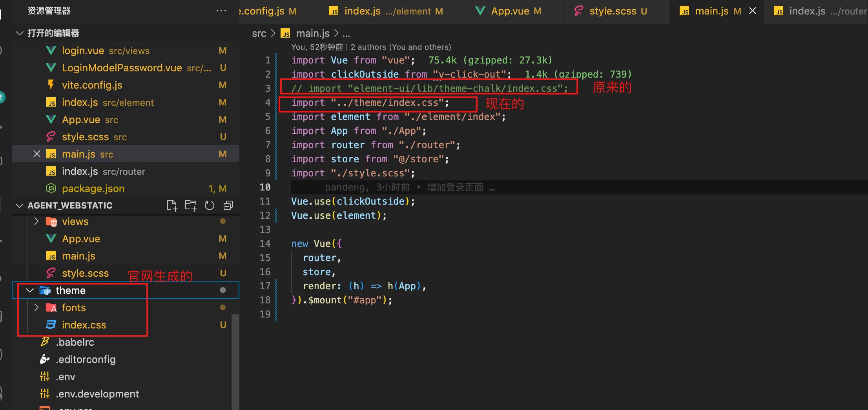Open the .env file
Image resolution: width=868 pixels, height=410 pixels.
click(x=122, y=377)
